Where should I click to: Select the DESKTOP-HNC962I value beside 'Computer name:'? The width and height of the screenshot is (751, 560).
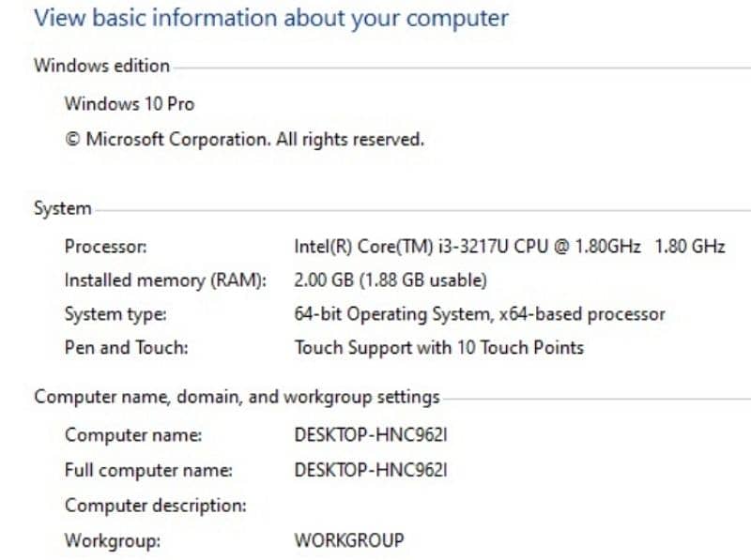tap(371, 435)
